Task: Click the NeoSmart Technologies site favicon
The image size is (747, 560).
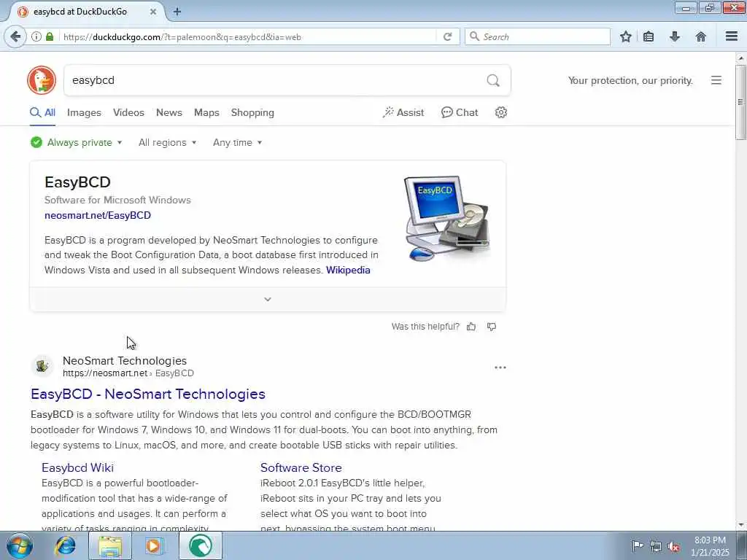Action: 42,366
